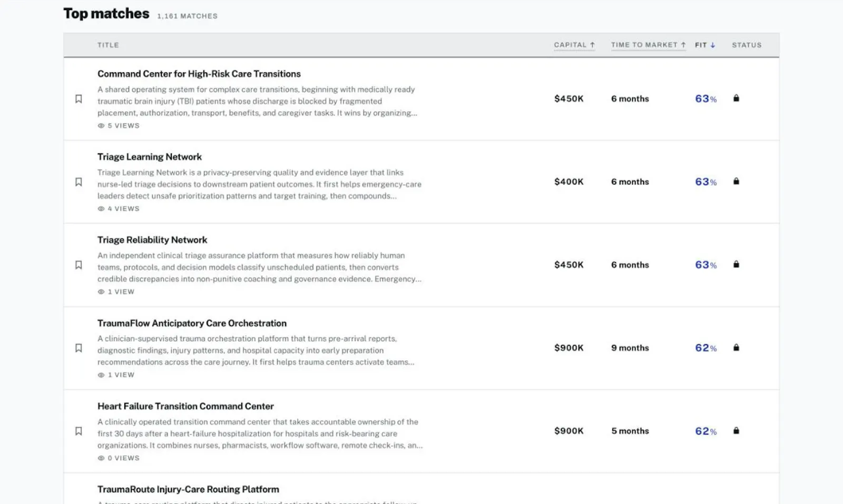Open Heart Failure Transition Command Center
Viewport: 843px width, 504px height.
185,406
